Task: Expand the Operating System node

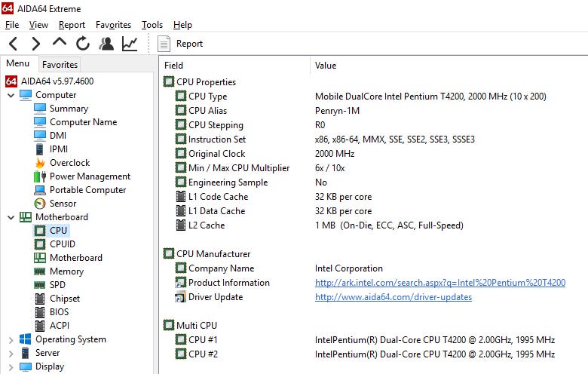Action: click(x=11, y=339)
